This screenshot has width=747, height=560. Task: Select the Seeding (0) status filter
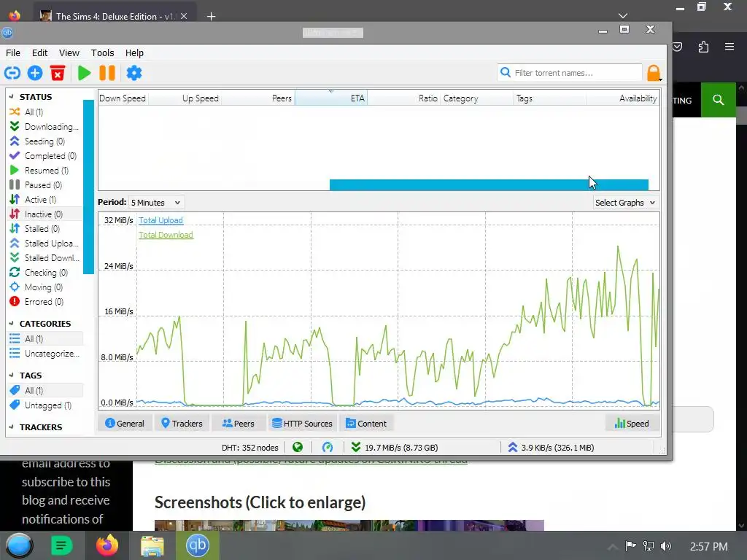pos(45,141)
